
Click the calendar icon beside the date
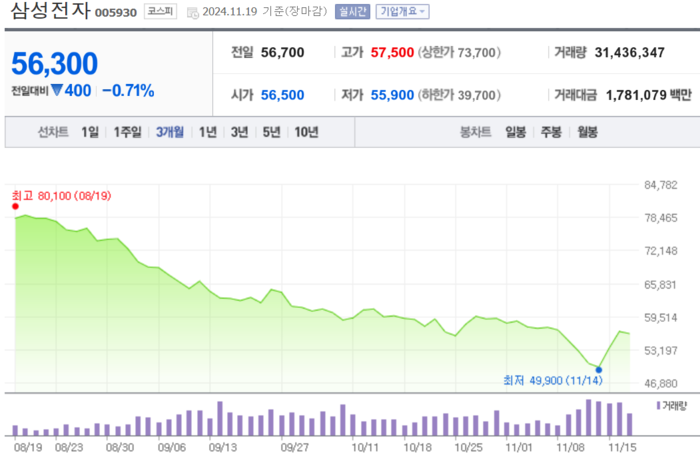[x=193, y=12]
